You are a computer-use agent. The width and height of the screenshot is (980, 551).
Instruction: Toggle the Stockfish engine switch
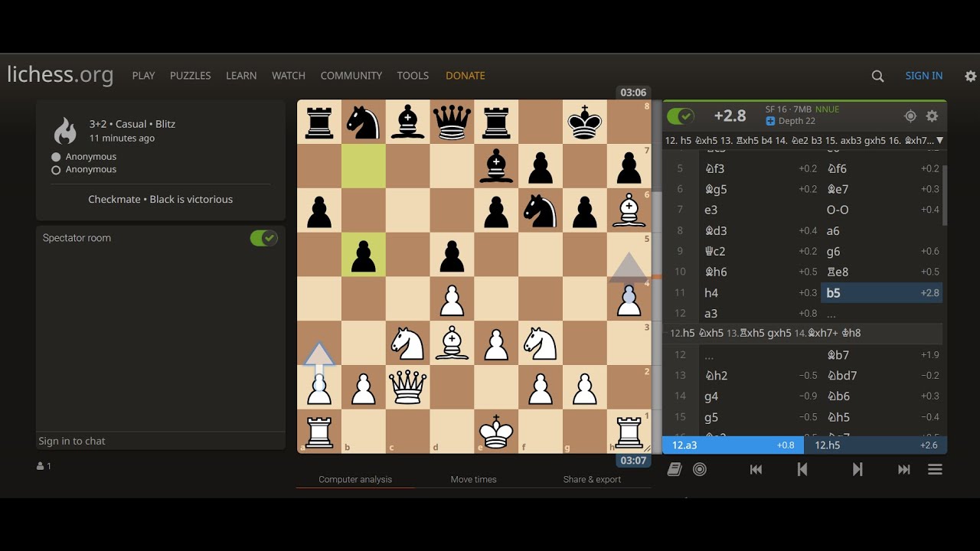[x=680, y=116]
